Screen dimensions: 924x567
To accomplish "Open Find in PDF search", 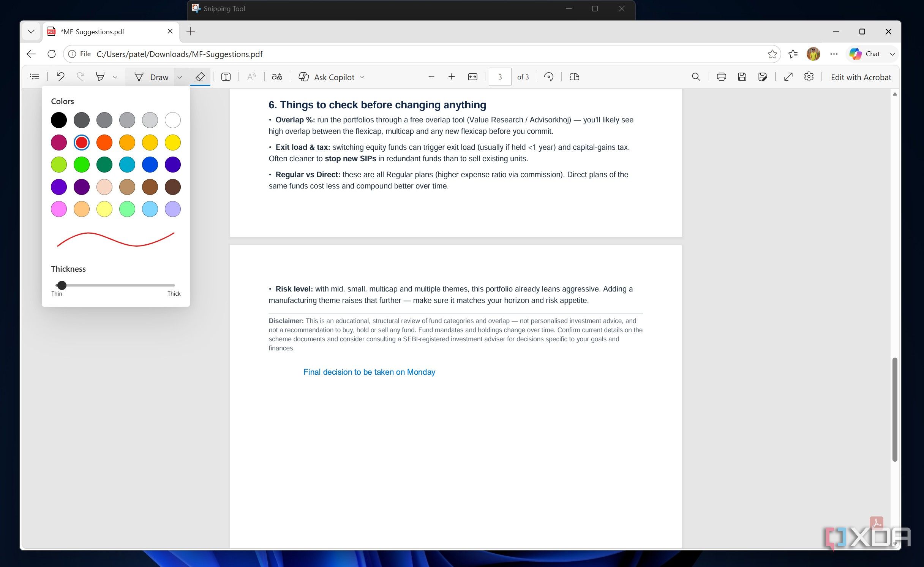I will coord(696,77).
